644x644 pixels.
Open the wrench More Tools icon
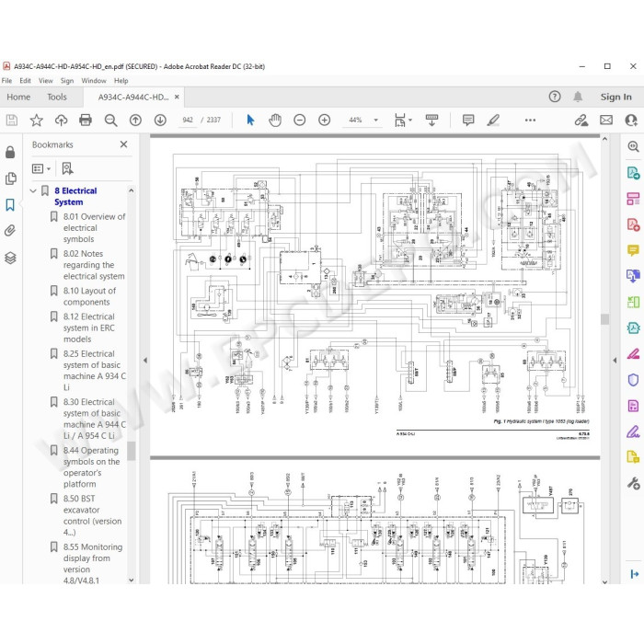(633, 483)
